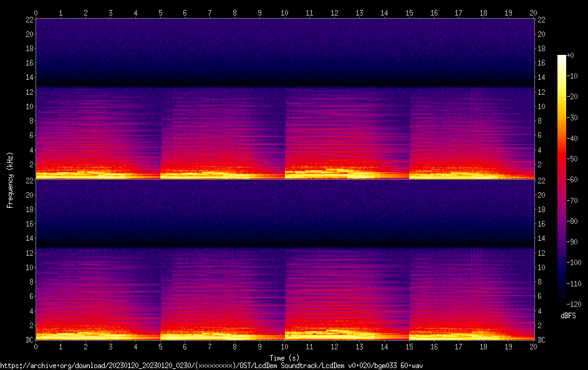The width and height of the screenshot is (588, 370).
Task: Click the 'Time (s)' axis label
Action: [284, 358]
